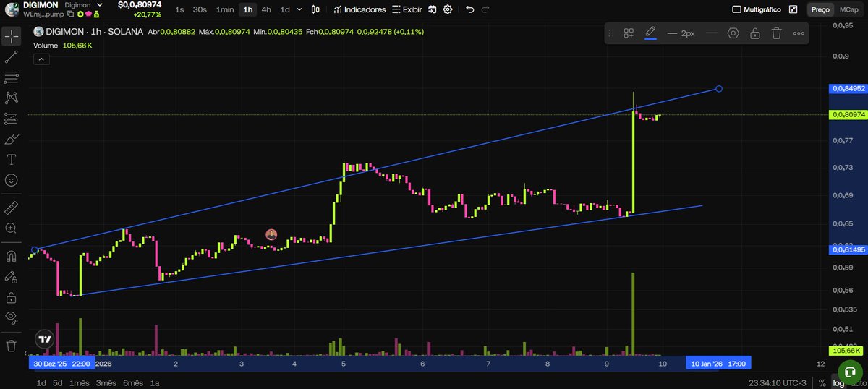Switch to MCap view
This screenshot has width=868, height=389.
click(x=848, y=9)
